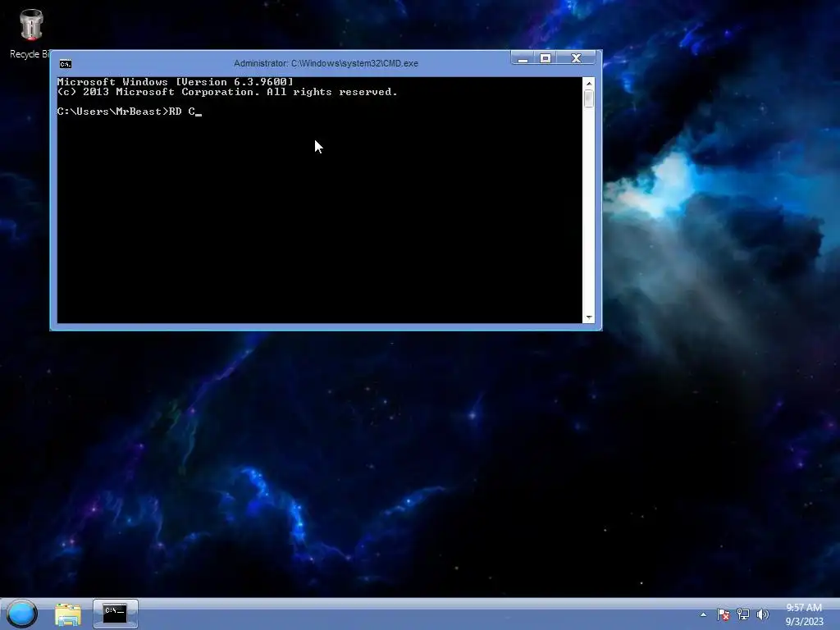840x630 pixels.
Task: Open the Action Center flag icon
Action: point(724,614)
